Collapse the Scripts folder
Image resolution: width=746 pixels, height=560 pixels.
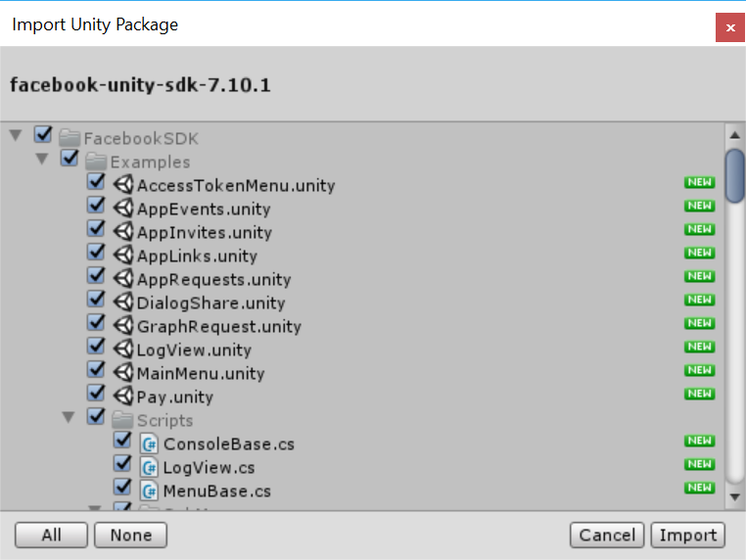click(69, 417)
